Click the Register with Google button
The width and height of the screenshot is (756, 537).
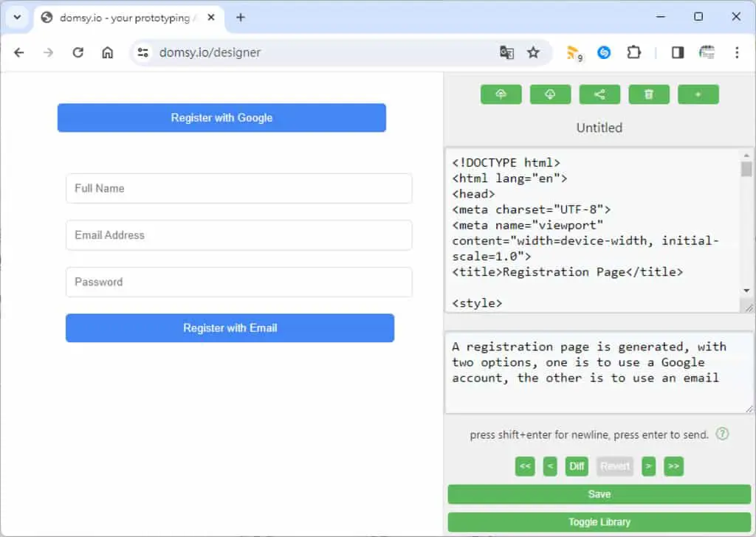[x=221, y=117]
